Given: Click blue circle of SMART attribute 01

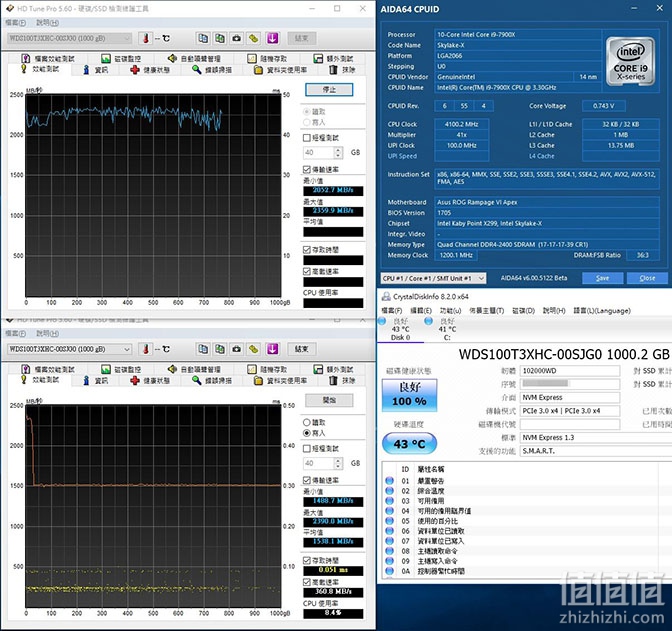Looking at the screenshot, I should click(x=390, y=481).
